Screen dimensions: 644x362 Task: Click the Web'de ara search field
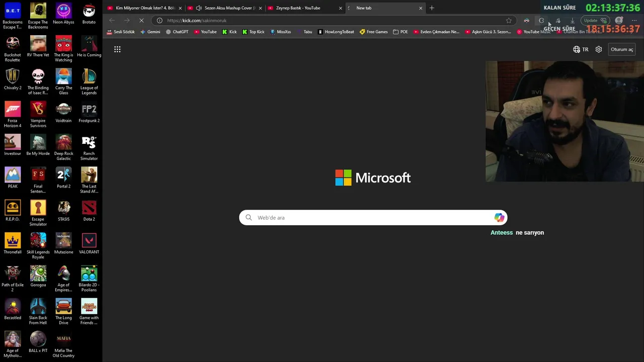tap(373, 218)
